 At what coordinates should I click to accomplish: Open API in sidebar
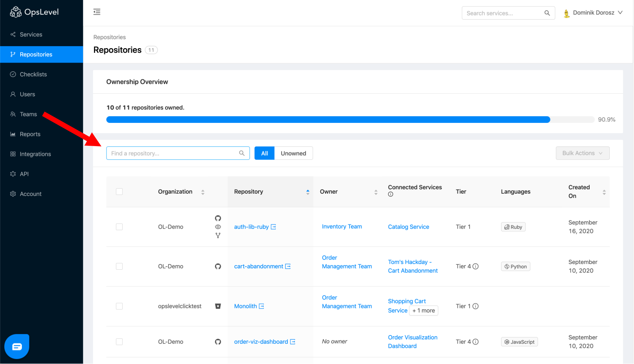[x=41, y=174]
